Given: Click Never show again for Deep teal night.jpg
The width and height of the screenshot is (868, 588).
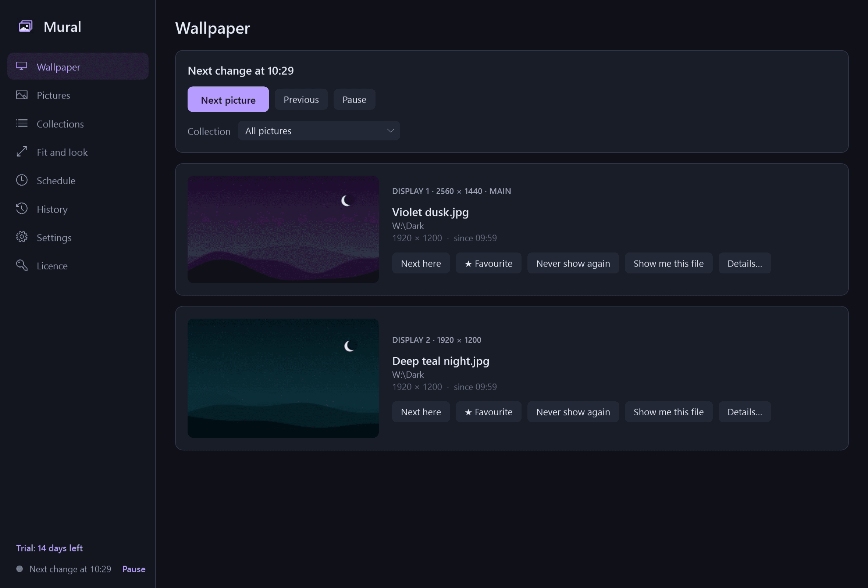Looking at the screenshot, I should [573, 412].
